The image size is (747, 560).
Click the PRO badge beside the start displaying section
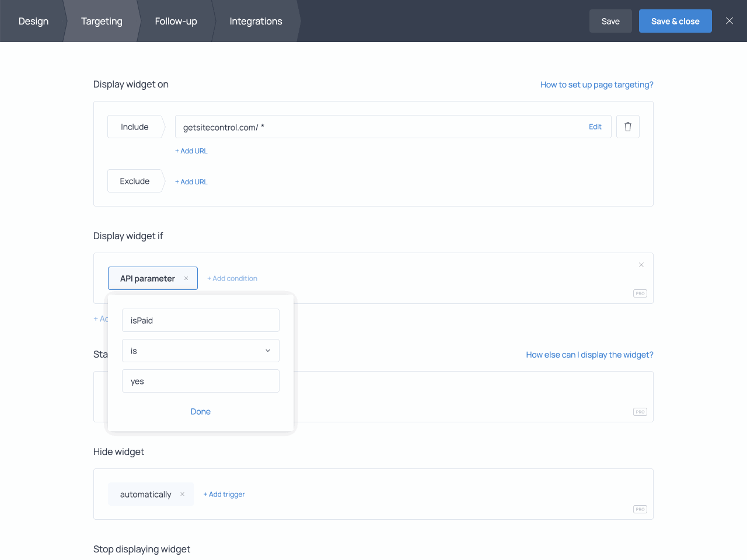point(640,411)
